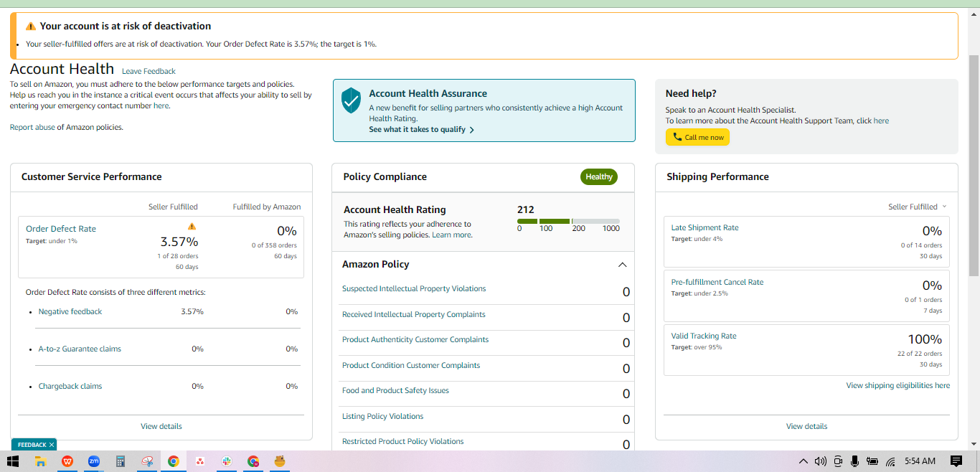This screenshot has height=472, width=980.
Task: Open A-to-z Guarantee claims link
Action: click(80, 349)
